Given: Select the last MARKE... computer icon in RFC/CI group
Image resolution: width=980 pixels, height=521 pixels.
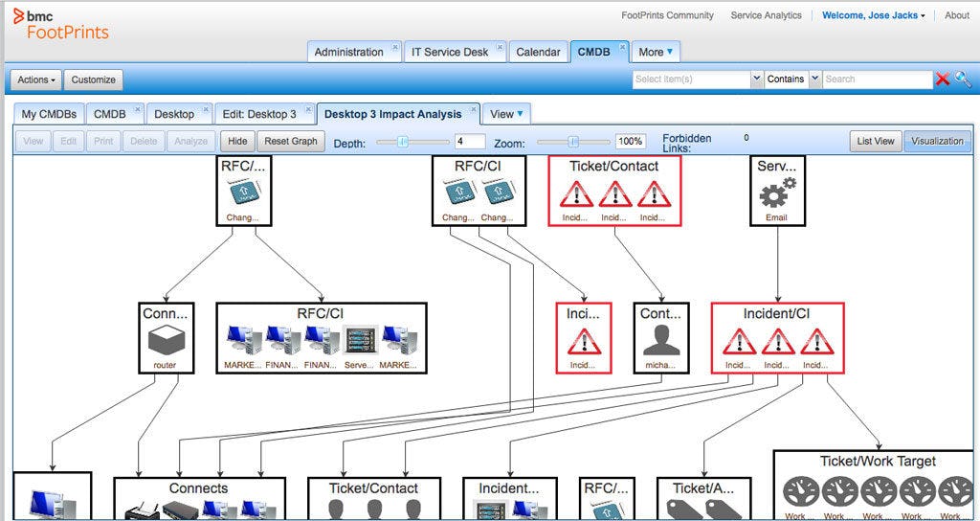Looking at the screenshot, I should tap(400, 341).
